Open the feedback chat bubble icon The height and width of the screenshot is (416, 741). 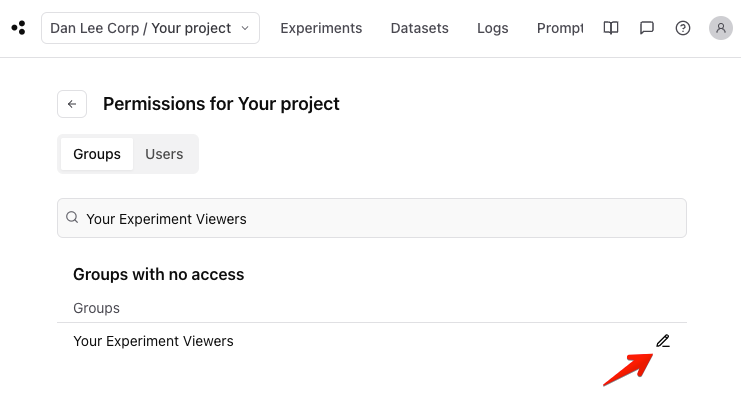tap(646, 28)
